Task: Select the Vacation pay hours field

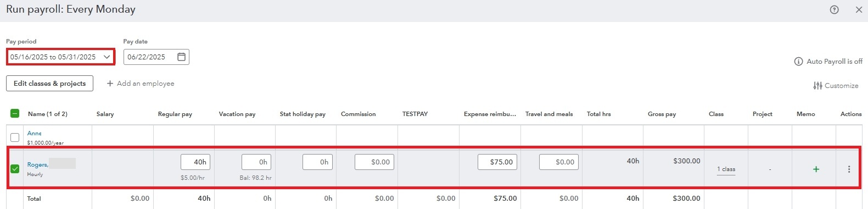Action: (256, 162)
